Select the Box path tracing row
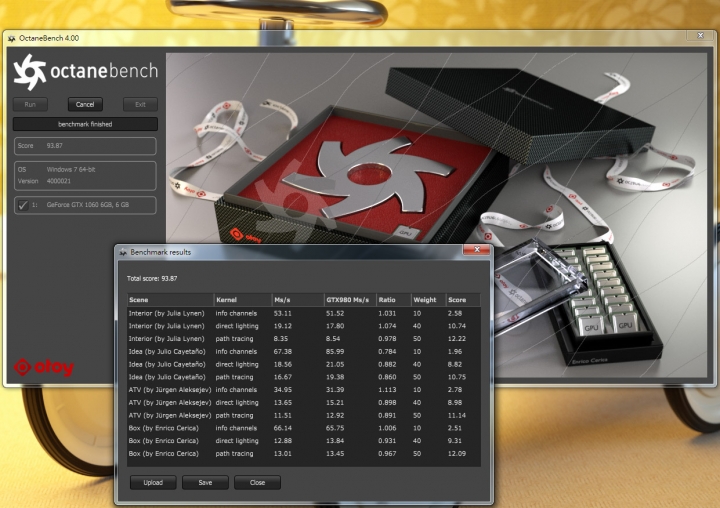The width and height of the screenshot is (720, 508). [304, 453]
